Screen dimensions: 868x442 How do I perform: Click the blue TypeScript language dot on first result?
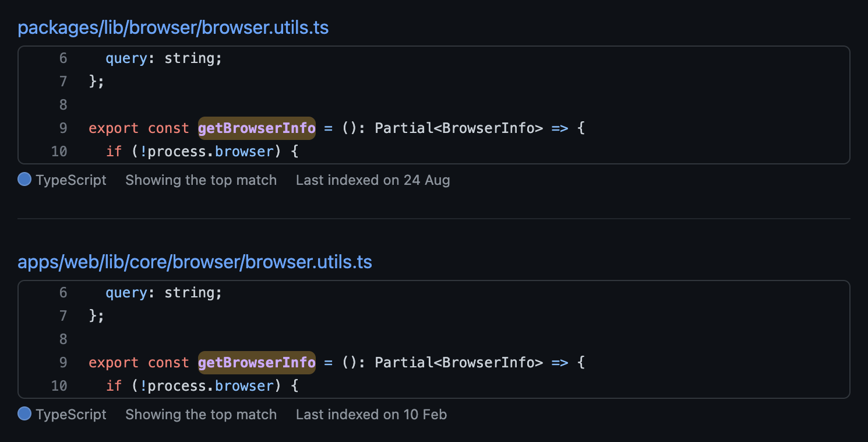pyautogui.click(x=24, y=180)
